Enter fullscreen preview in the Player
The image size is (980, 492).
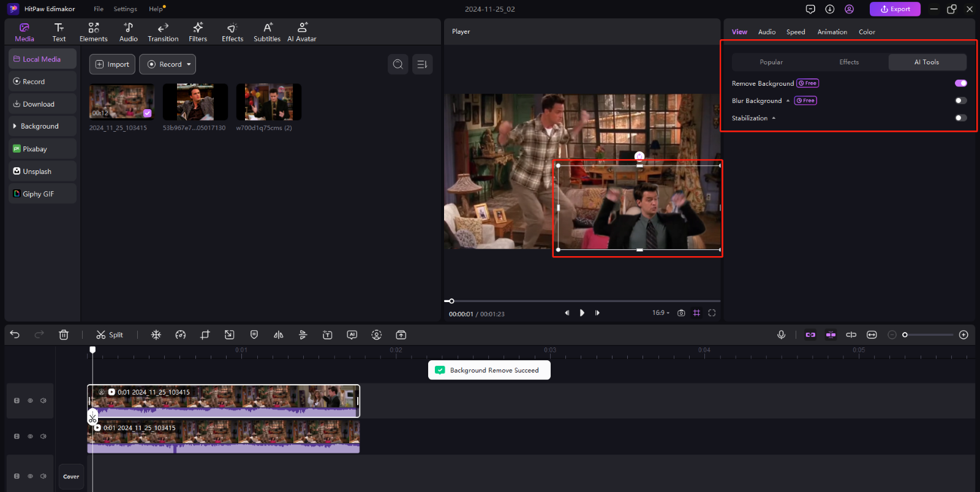tap(712, 312)
